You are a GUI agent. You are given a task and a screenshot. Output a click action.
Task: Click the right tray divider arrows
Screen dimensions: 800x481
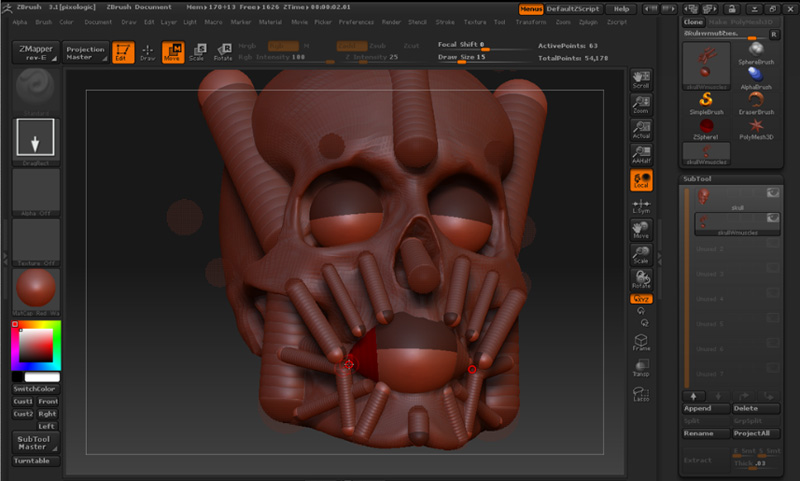tap(659, 258)
